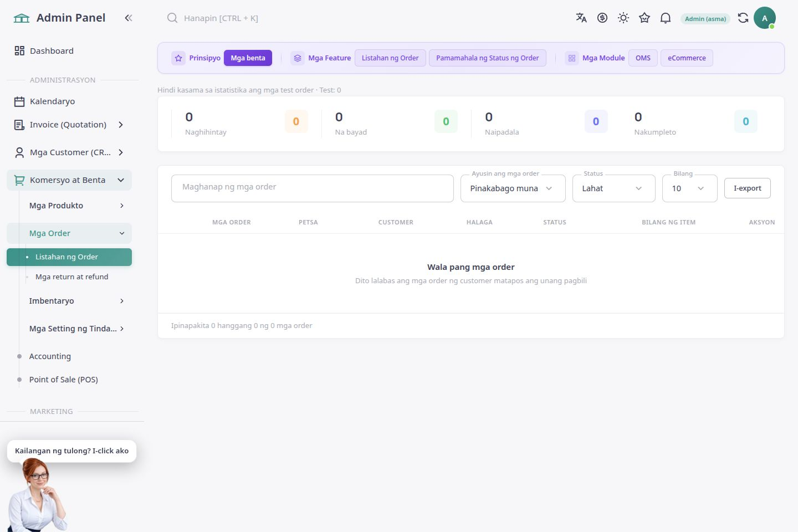Click the eCommerce module chip

click(687, 58)
